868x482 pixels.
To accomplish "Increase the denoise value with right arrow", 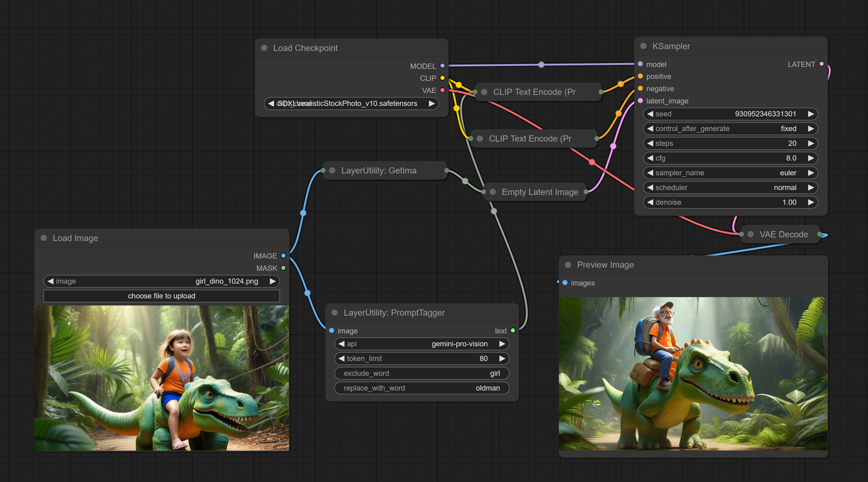I will tap(811, 202).
